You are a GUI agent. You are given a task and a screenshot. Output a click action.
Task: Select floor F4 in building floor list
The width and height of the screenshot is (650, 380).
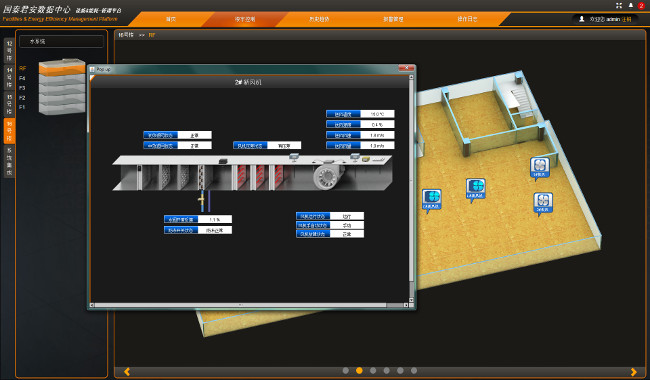pyautogui.click(x=22, y=78)
